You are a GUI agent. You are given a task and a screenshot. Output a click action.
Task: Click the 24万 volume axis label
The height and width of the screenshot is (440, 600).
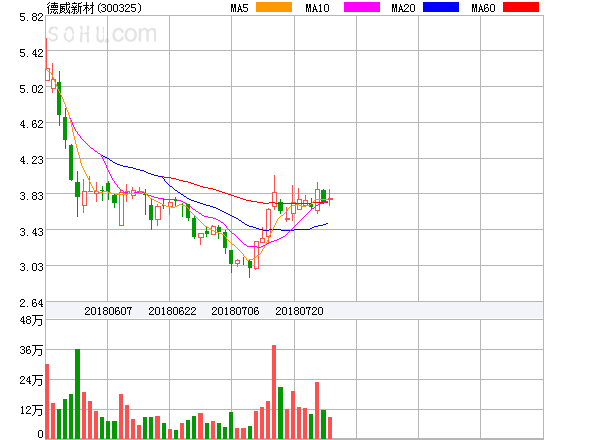[31, 380]
